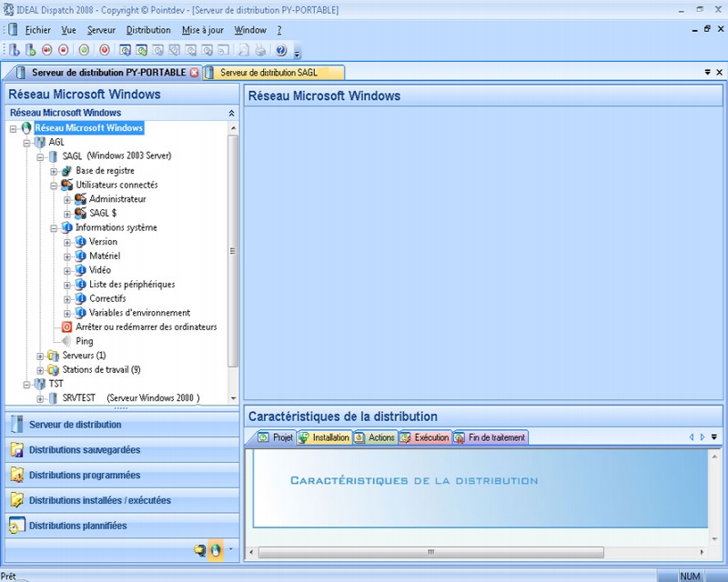Collapse the Réseau Microsoft Windows root node
The image size is (728, 582).
[x=14, y=128]
